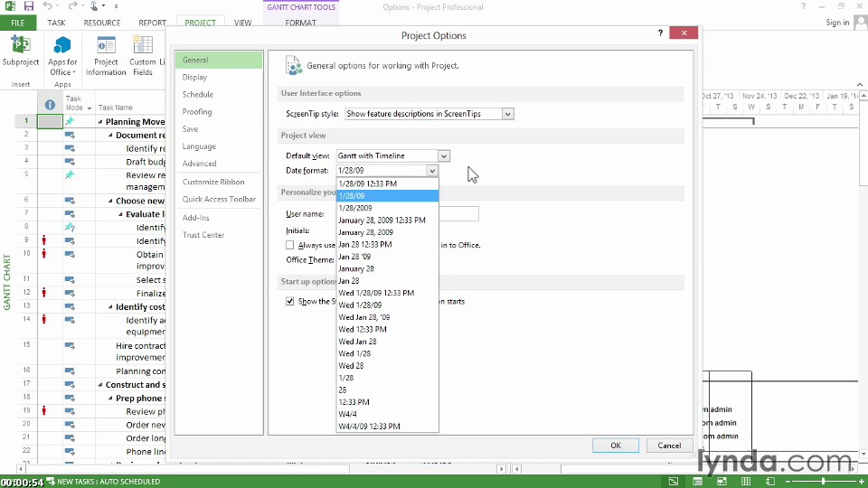The height and width of the screenshot is (488, 868).
Task: Open Apps for Office icon
Action: [x=62, y=45]
